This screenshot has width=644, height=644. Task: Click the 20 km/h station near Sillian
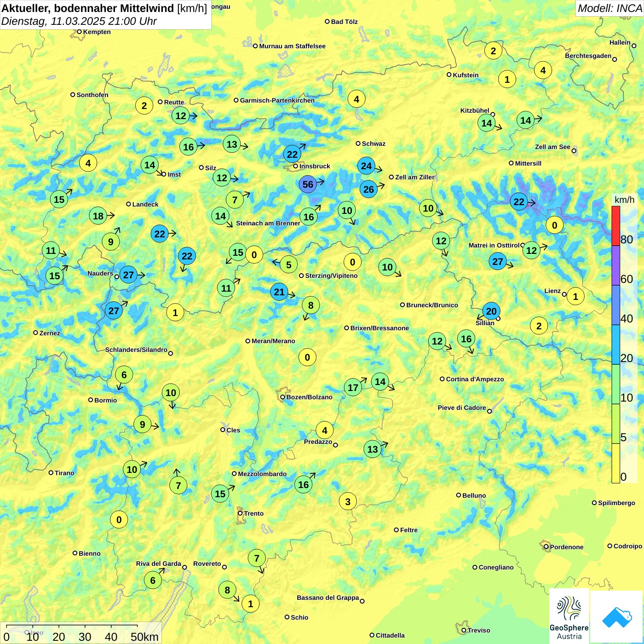(x=491, y=311)
